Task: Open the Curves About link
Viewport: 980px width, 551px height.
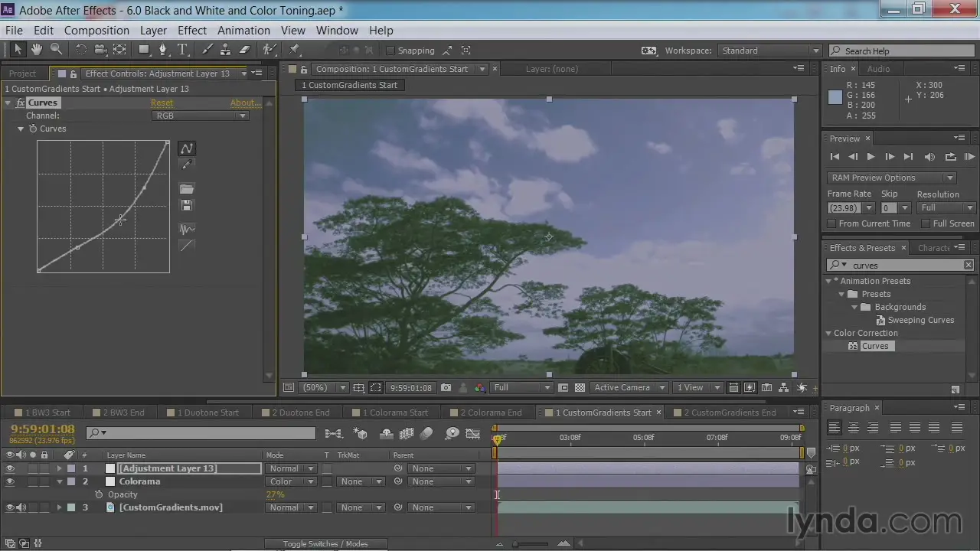Action: click(245, 103)
